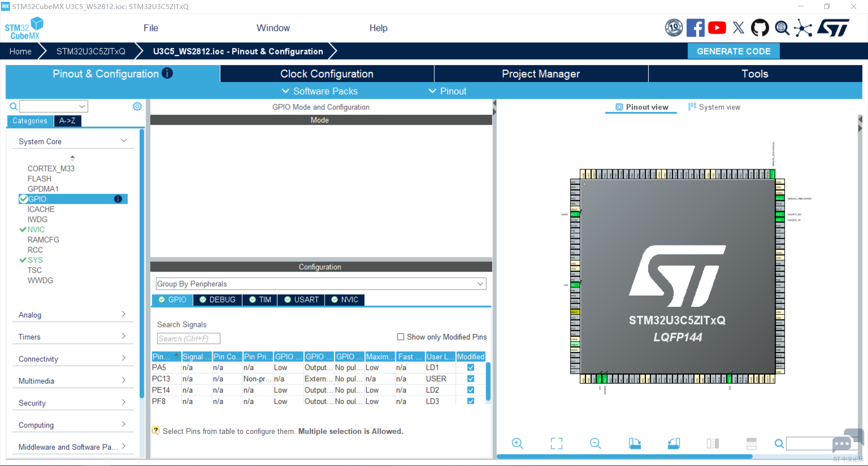This screenshot has width=868, height=466.
Task: Zoom in on the chip pinout
Action: (x=517, y=443)
